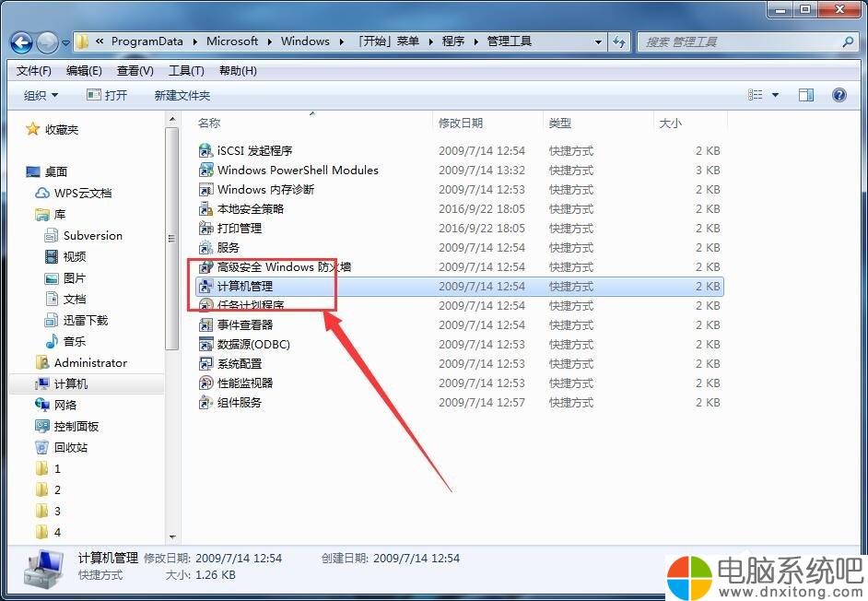This screenshot has width=868, height=601.
Task: Select Windows PowerShell Modules shortcut icon
Action: (205, 170)
